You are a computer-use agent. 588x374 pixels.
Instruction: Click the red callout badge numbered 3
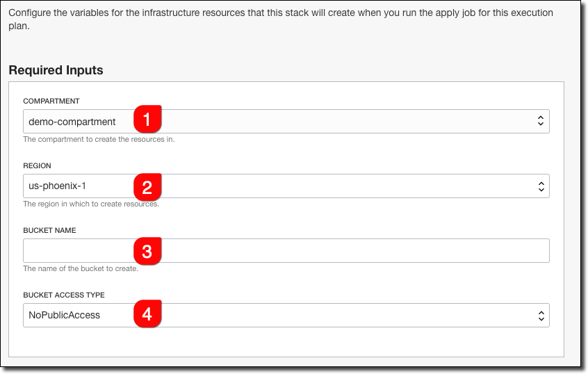click(147, 251)
